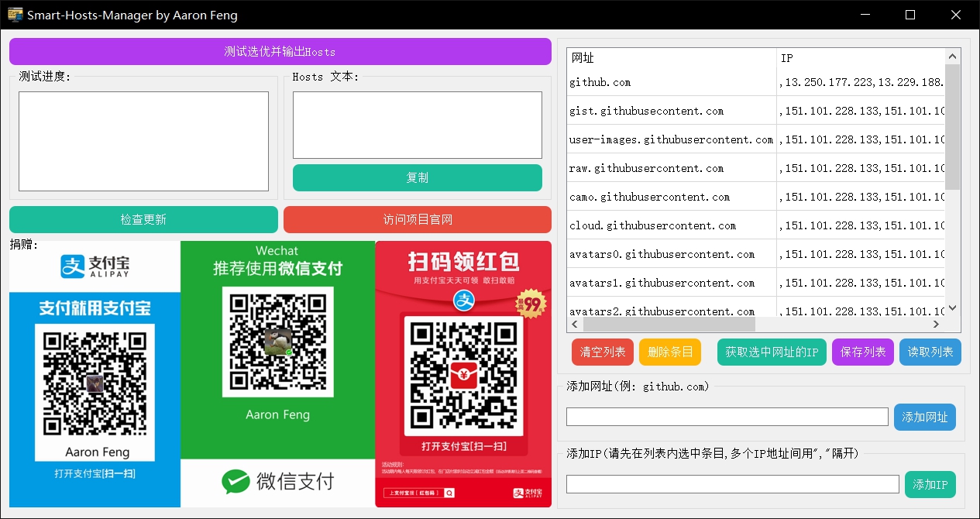Click the 检查更新 button

click(143, 219)
